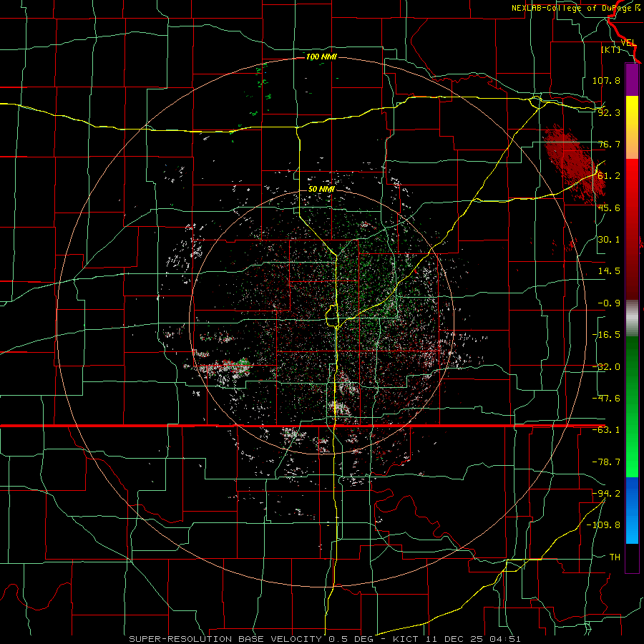
Task: Select the 107.8 legend value
Action: pyautogui.click(x=606, y=80)
